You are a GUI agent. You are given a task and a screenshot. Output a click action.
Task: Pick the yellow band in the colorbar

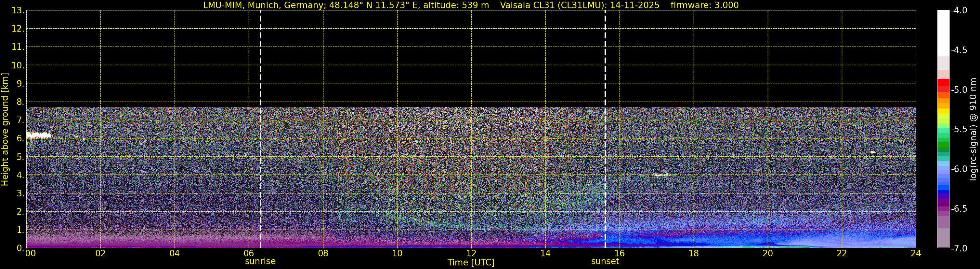tap(943, 111)
